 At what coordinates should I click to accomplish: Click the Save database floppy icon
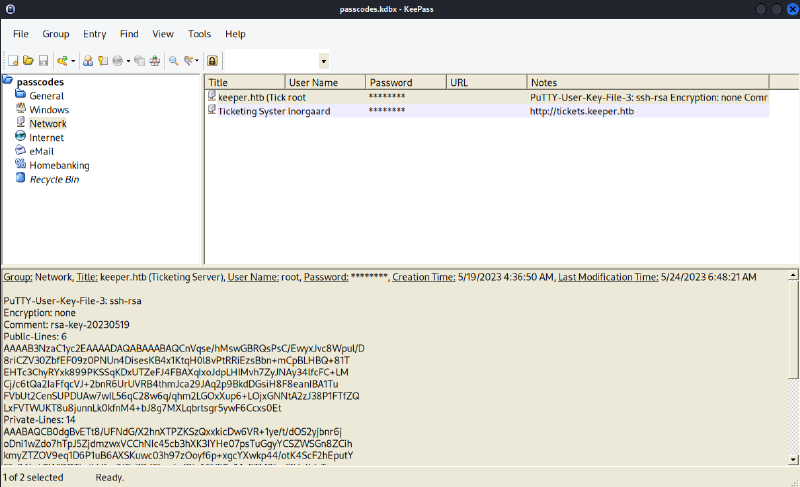[x=43, y=61]
